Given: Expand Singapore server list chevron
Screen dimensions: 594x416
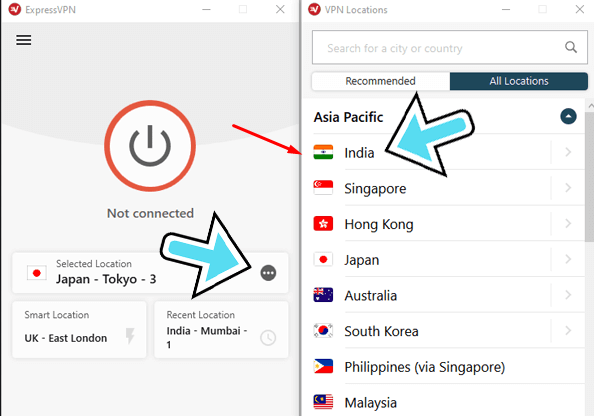Looking at the screenshot, I should (568, 188).
